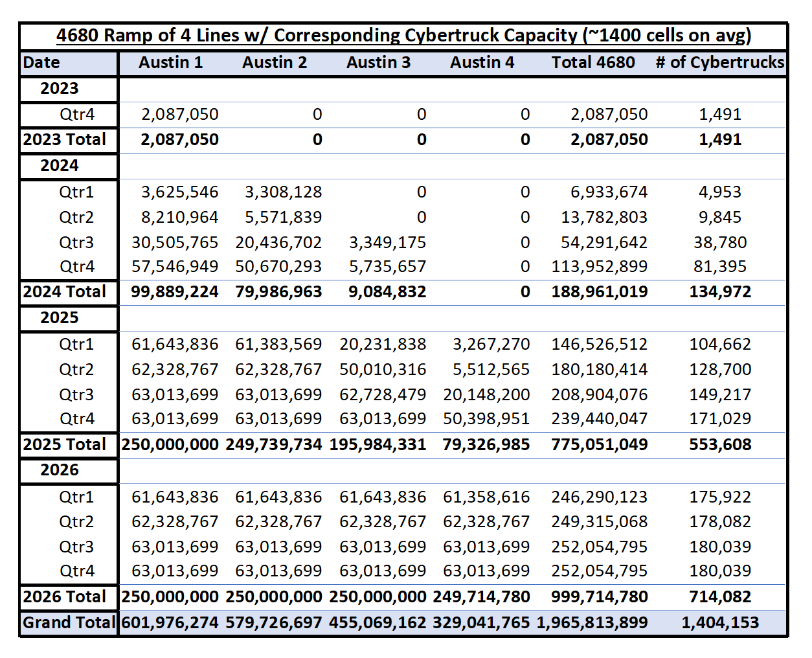Select cell 146,526,512 in Total 4680
The width and height of the screenshot is (812, 658).
(x=600, y=345)
